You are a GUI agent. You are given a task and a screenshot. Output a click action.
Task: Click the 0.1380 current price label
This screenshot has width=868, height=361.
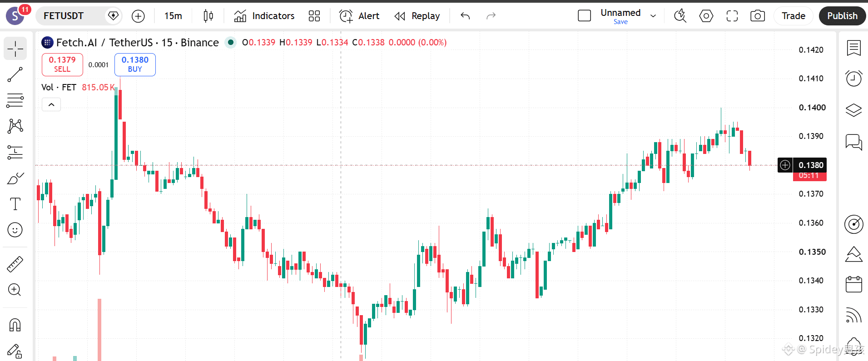tap(811, 165)
